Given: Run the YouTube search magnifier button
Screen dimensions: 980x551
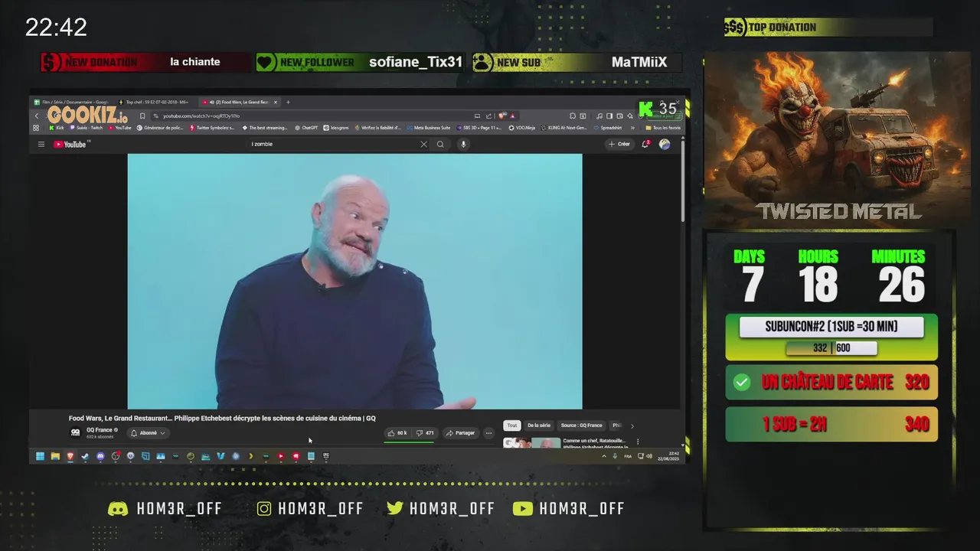Looking at the screenshot, I should (440, 144).
